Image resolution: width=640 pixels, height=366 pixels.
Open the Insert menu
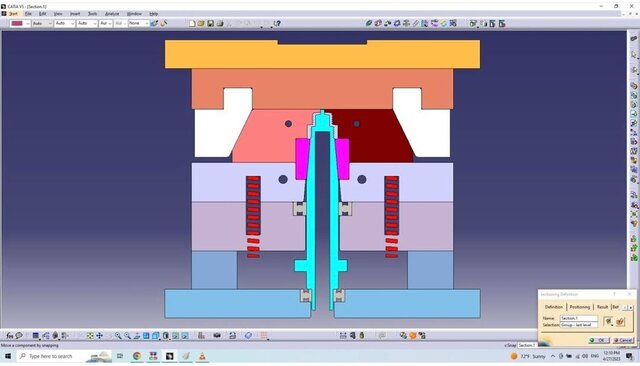pyautogui.click(x=75, y=14)
